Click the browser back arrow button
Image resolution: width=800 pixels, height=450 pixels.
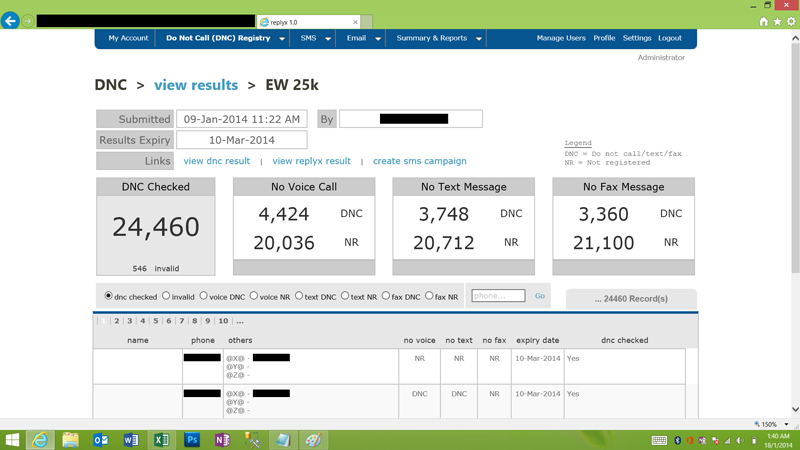(11, 21)
